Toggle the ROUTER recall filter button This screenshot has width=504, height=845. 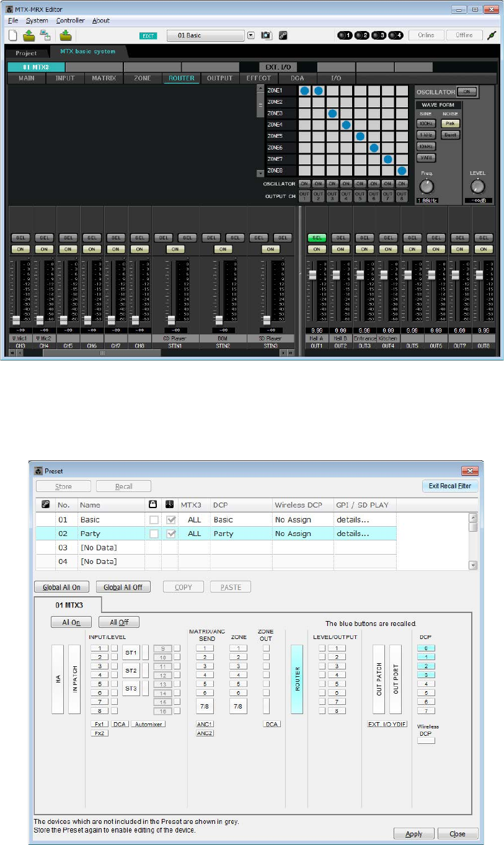[x=297, y=679]
